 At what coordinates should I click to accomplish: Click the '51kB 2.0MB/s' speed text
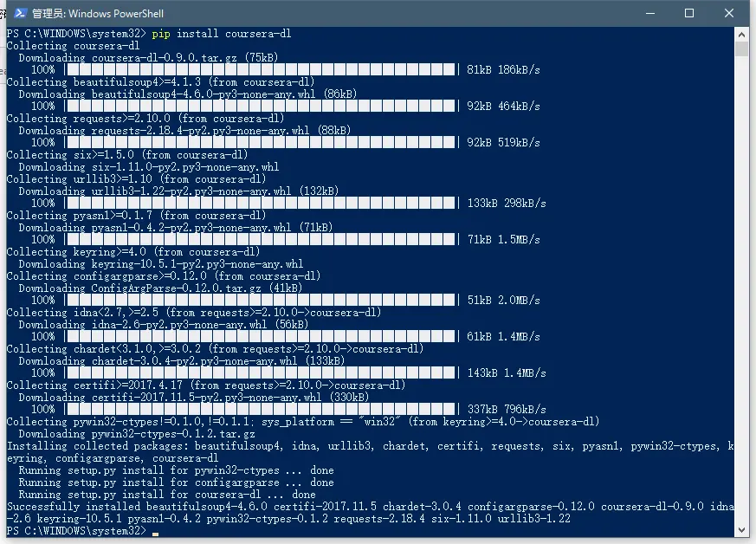pos(503,301)
